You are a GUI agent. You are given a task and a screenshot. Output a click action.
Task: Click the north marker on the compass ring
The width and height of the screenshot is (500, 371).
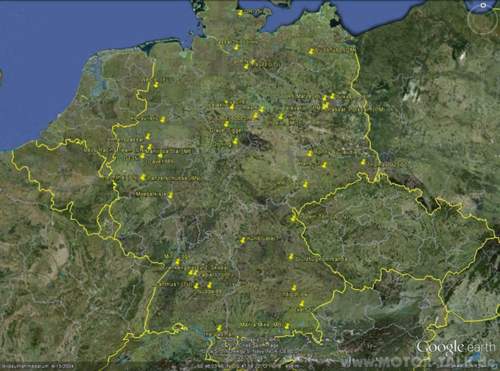pyautogui.click(x=483, y=5)
